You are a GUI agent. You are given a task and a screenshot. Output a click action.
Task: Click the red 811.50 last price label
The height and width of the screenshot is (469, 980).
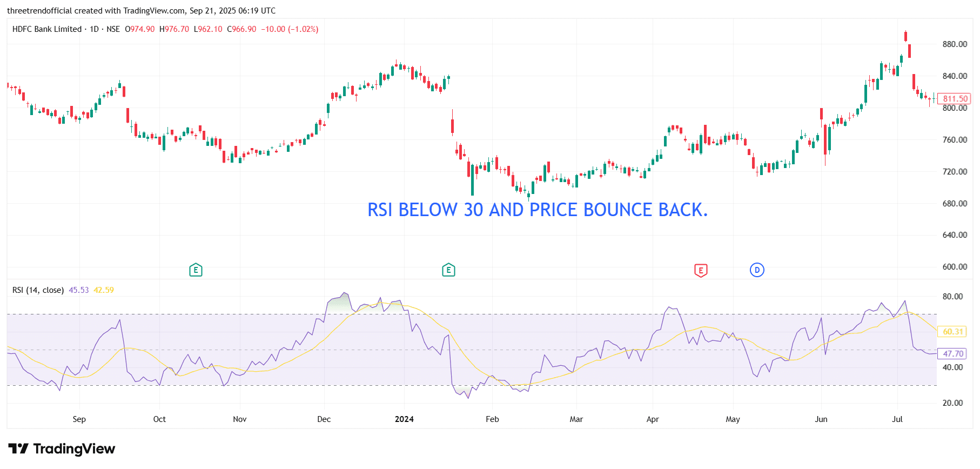click(x=955, y=99)
